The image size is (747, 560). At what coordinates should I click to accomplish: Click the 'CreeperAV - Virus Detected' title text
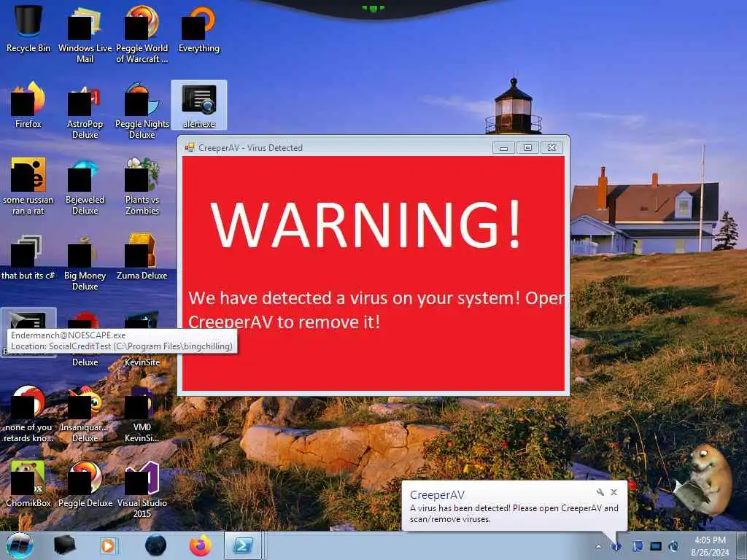click(251, 147)
